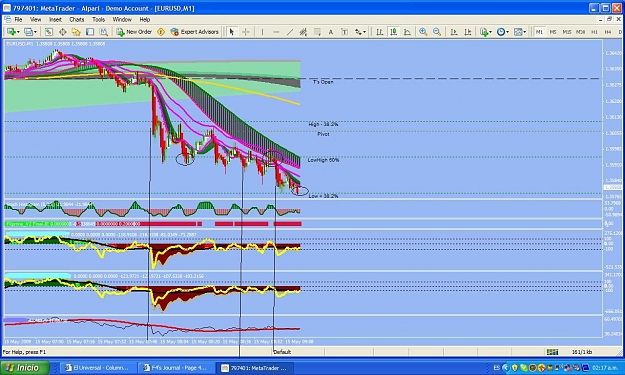
Task: Activate the standard Cursor arrow mode
Action: tap(232, 32)
